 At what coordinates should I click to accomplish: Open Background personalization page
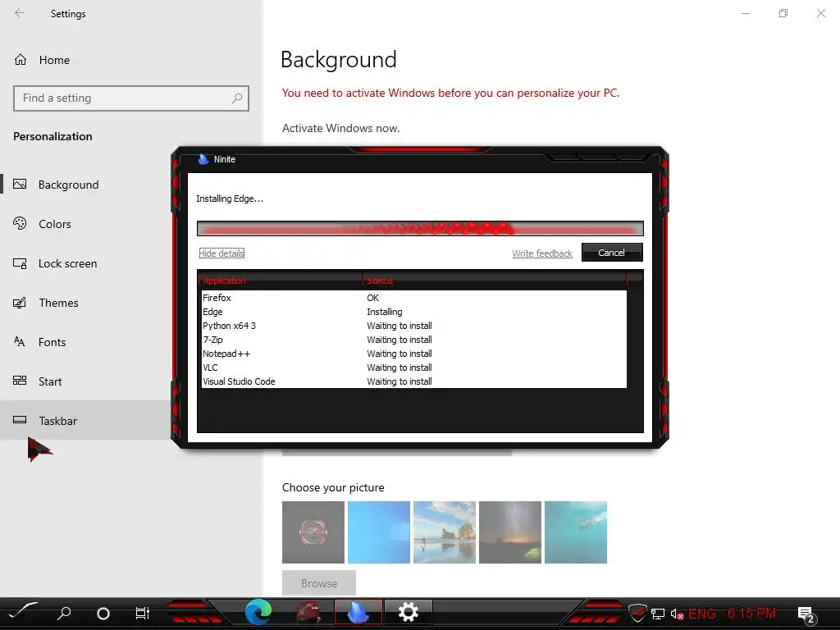pos(69,185)
